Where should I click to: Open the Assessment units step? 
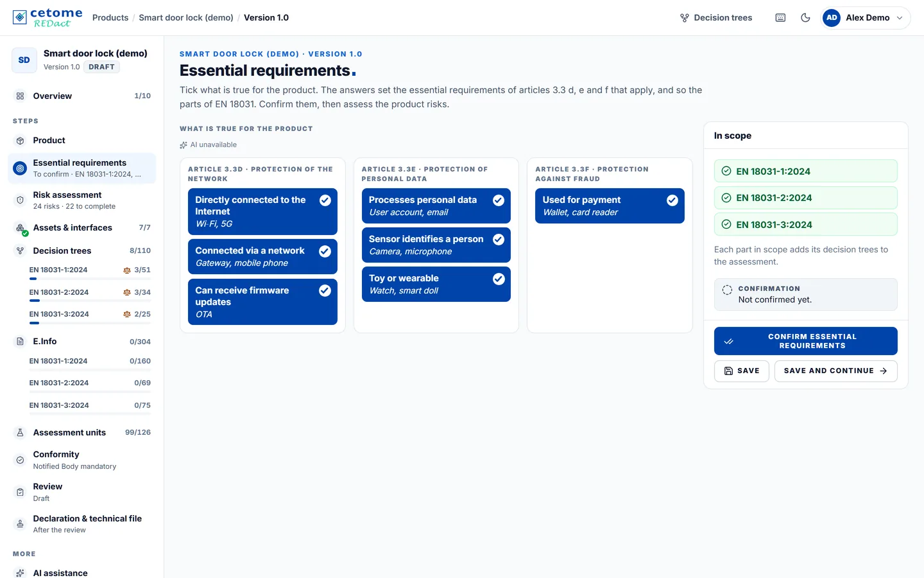pos(82,433)
